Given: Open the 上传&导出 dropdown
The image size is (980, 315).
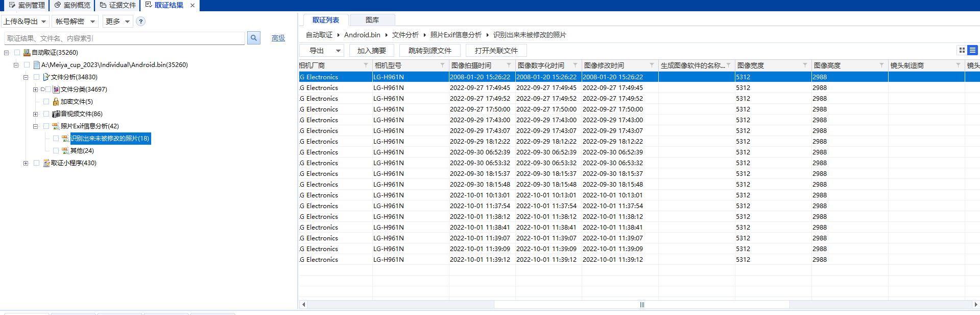Looking at the screenshot, I should click(25, 21).
